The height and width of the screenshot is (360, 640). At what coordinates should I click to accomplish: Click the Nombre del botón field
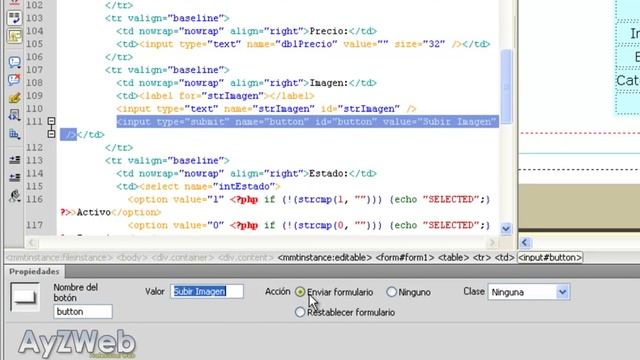(83, 311)
